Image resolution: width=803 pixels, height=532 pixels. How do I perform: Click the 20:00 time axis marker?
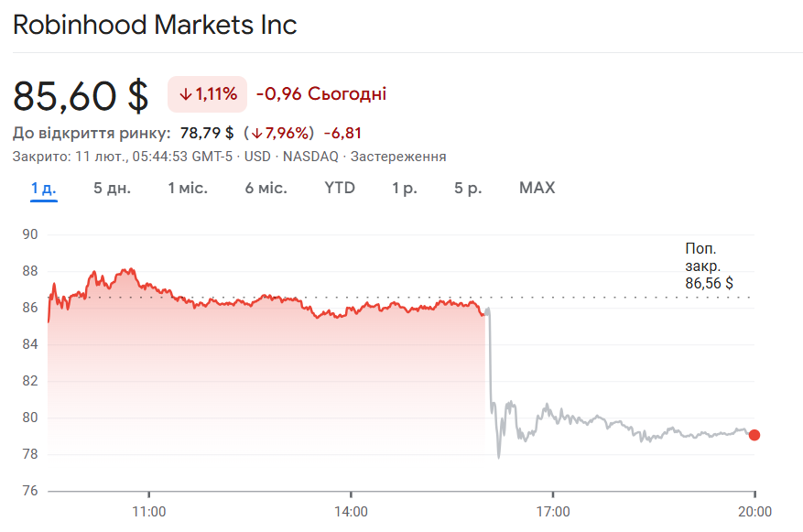(754, 512)
